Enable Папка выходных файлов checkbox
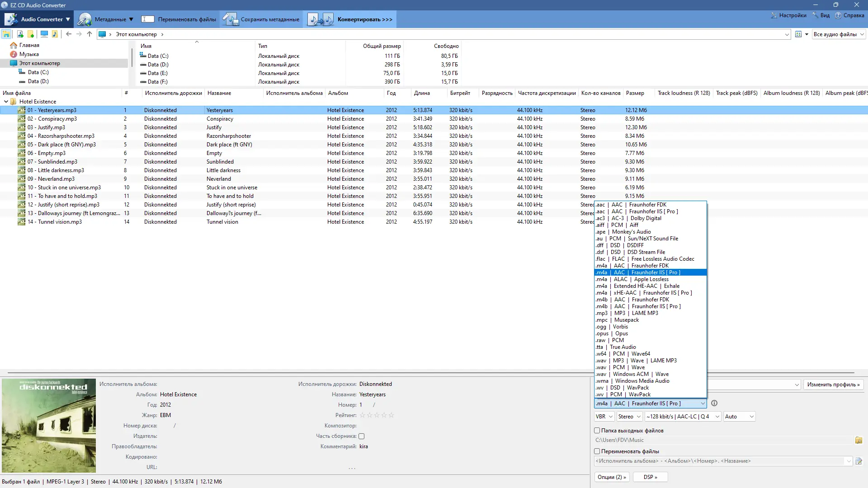Image resolution: width=868 pixels, height=488 pixels. (597, 431)
